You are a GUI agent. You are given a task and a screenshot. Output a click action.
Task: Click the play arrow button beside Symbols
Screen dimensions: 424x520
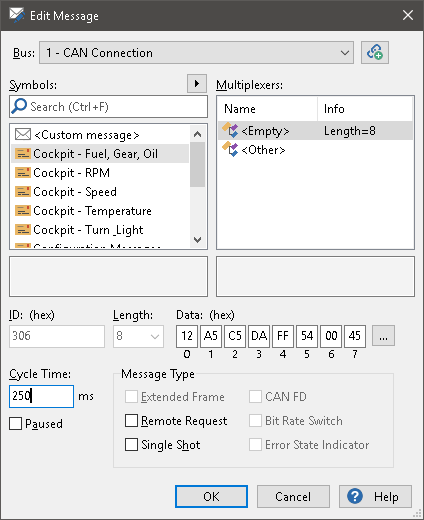tap(197, 83)
